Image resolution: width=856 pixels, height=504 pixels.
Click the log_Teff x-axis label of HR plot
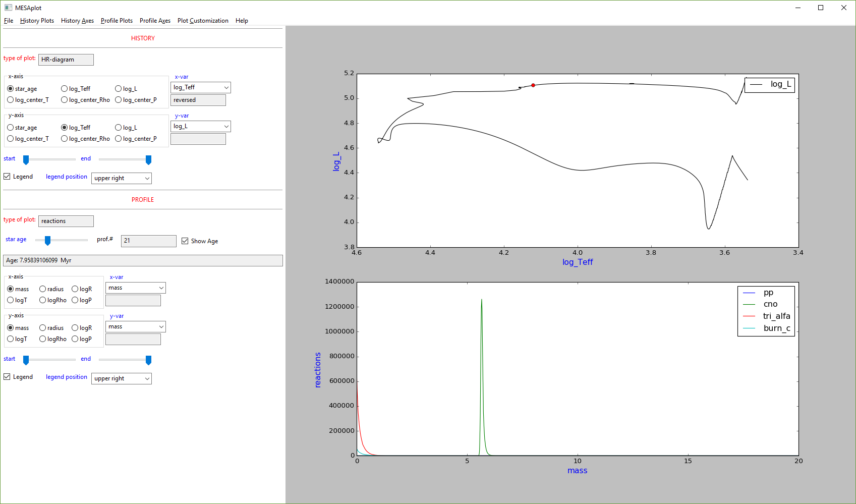[578, 262]
